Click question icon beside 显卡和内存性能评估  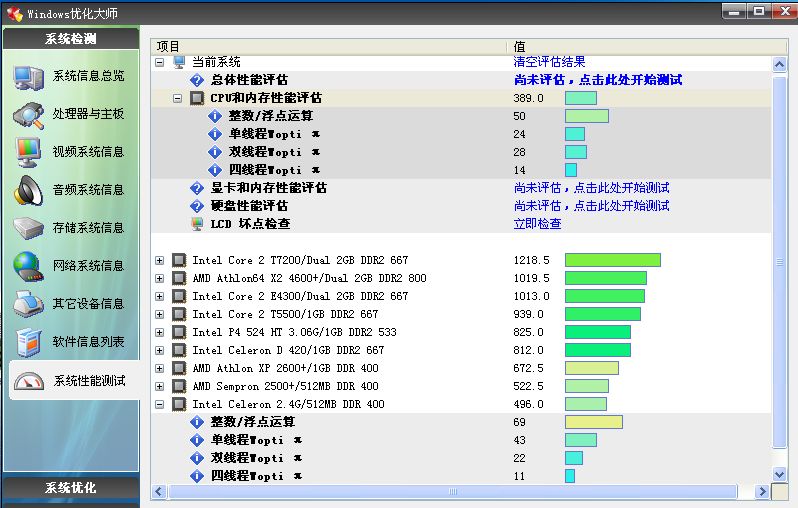point(197,188)
